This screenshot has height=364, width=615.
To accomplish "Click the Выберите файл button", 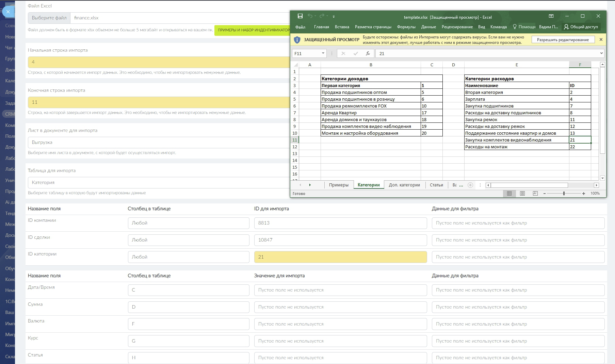I will [49, 18].
